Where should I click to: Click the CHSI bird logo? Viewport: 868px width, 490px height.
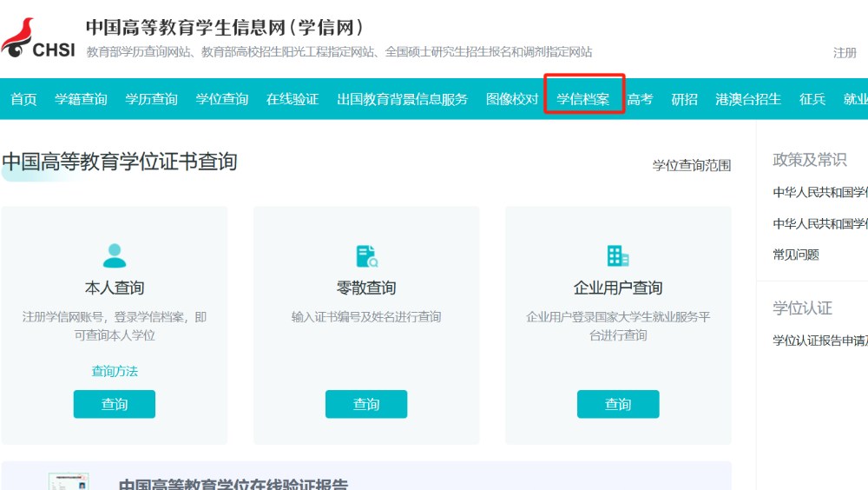coord(37,38)
